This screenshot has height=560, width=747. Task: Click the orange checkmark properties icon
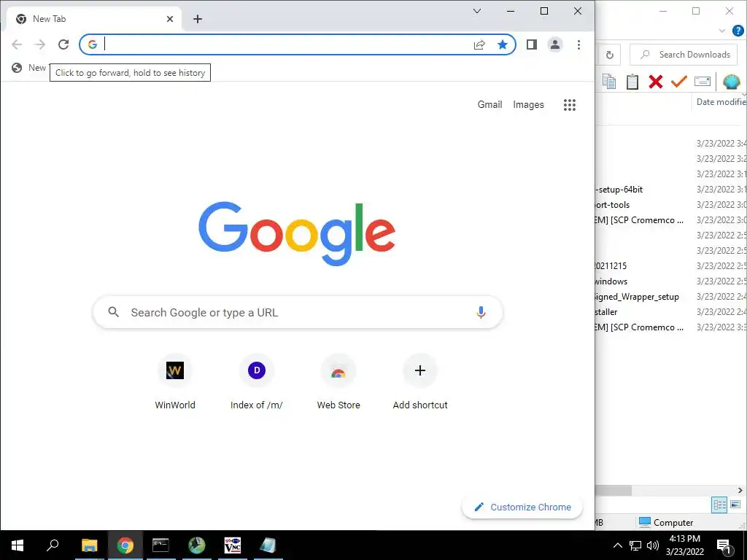(x=679, y=82)
